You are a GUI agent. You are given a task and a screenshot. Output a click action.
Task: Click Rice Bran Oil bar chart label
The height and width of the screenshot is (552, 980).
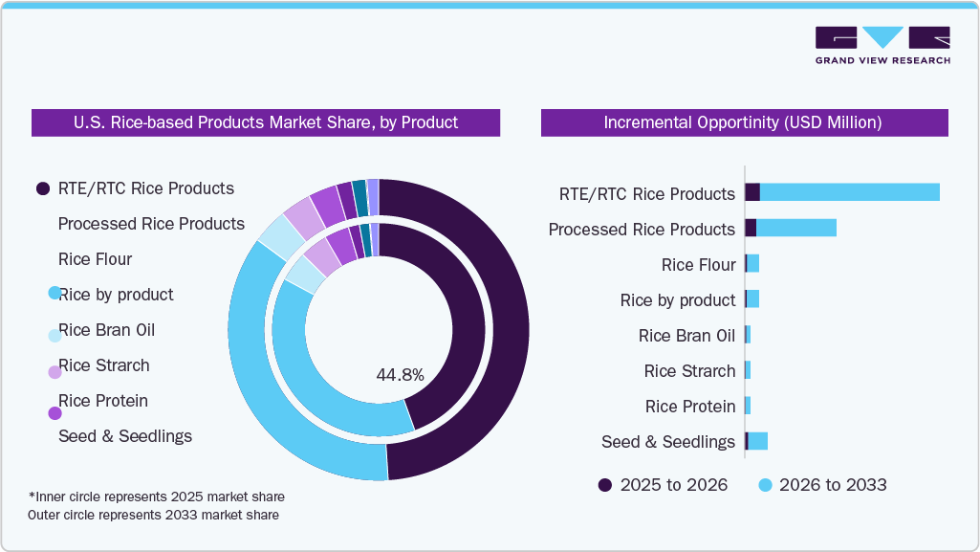[686, 336]
